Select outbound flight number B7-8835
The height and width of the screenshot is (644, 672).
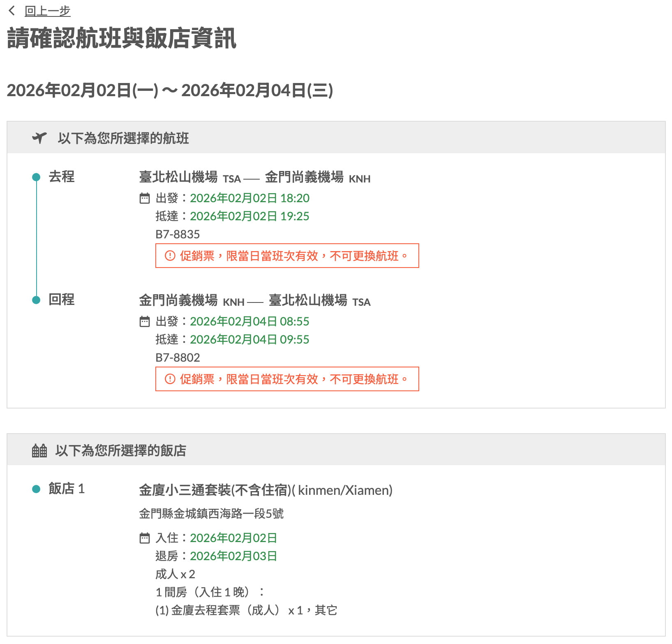(x=178, y=234)
